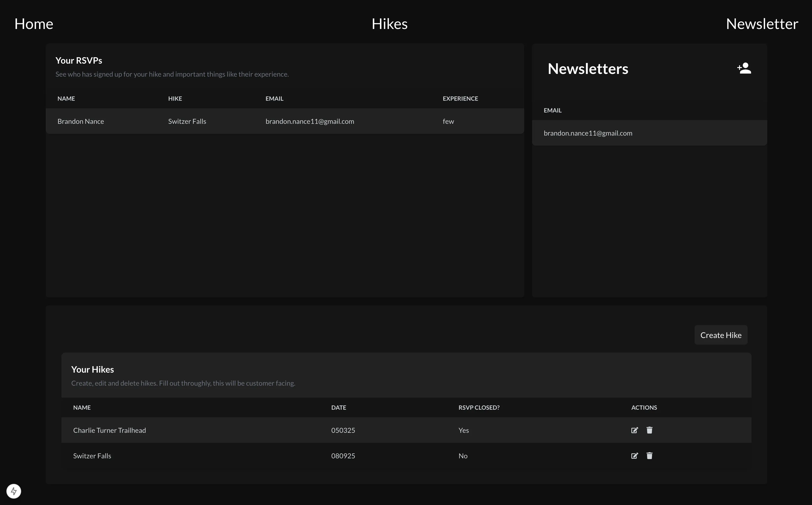Click the add subscriber icon in Newsletters
812x505 pixels.
(x=744, y=68)
